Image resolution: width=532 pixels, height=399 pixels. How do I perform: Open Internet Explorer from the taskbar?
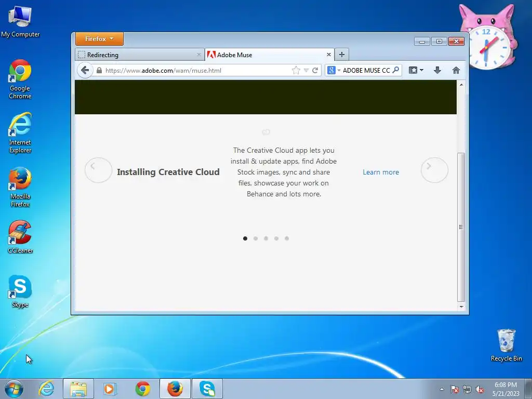pyautogui.click(x=46, y=389)
